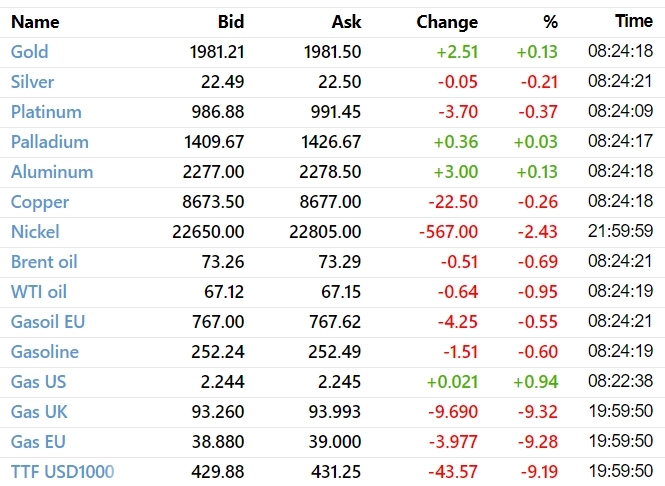Select the Brent oil link

(x=44, y=262)
